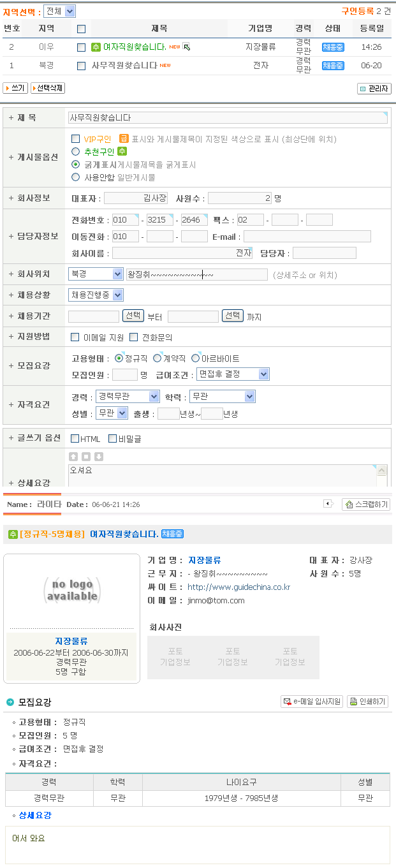Click the small arrow icon beside 스크랩하기
Viewport: 396px width, 868px height.
(329, 504)
